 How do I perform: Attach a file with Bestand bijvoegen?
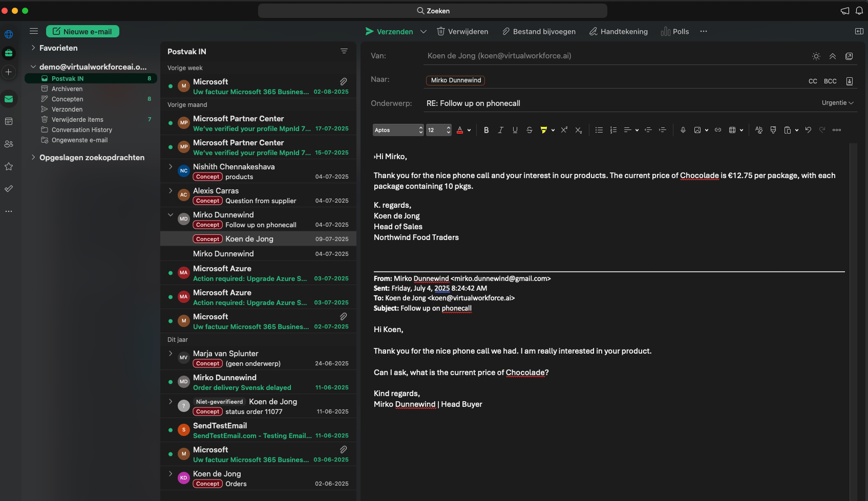[539, 31]
